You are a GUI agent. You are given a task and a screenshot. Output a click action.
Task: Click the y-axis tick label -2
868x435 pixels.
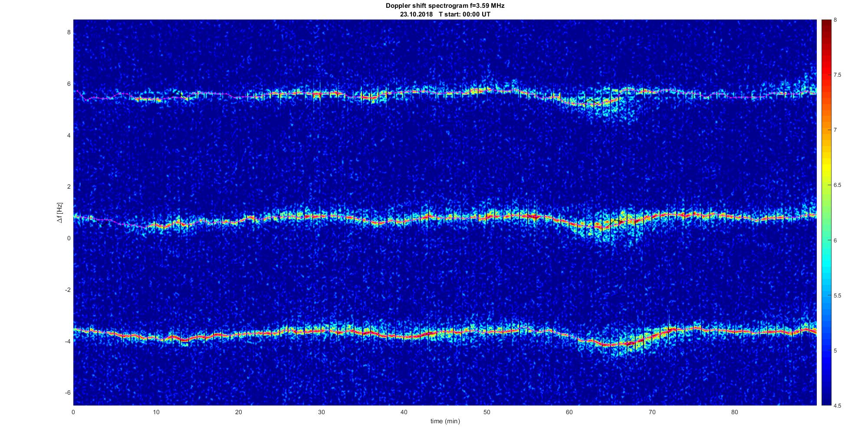point(67,290)
